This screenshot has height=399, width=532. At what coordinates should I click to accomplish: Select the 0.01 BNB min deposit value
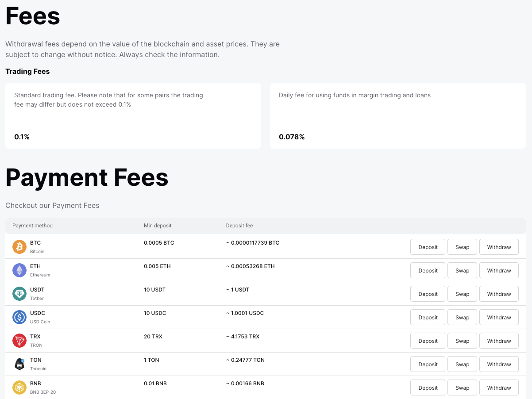[x=155, y=384]
